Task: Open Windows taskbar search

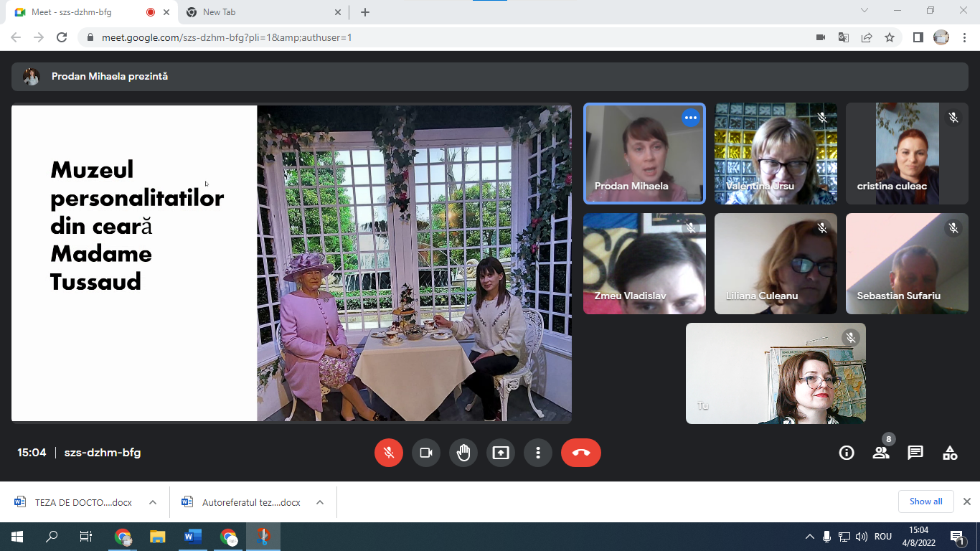Action: point(52,537)
